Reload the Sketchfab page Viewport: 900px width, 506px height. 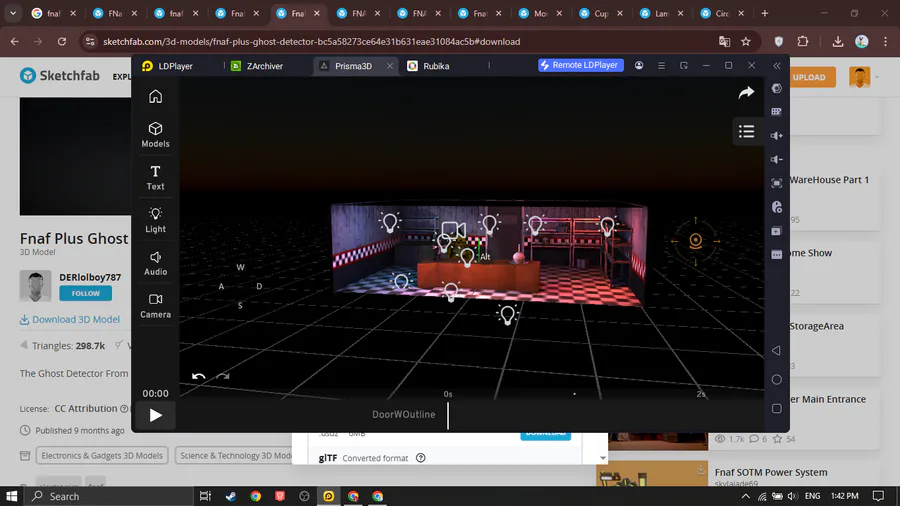tap(62, 41)
